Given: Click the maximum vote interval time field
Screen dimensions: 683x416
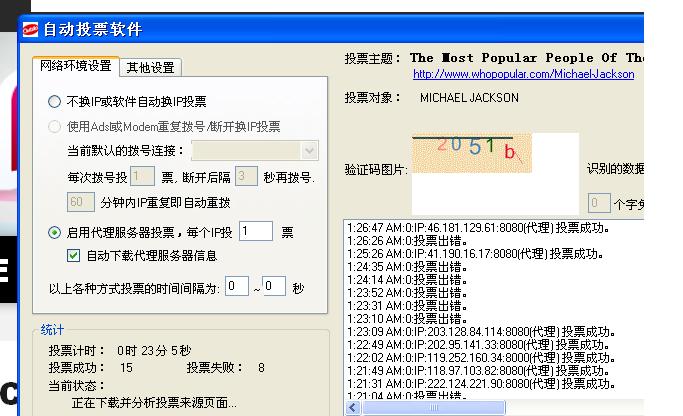Looking at the screenshot, I should (x=274, y=287).
